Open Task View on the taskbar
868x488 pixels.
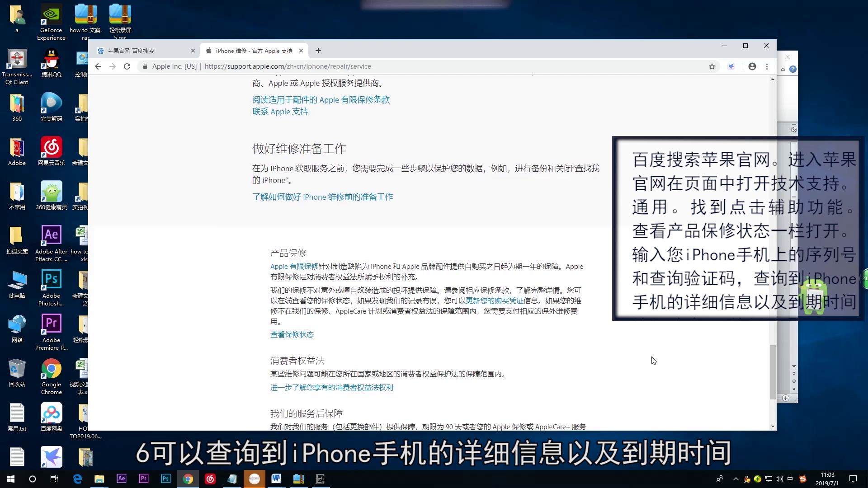(54, 479)
